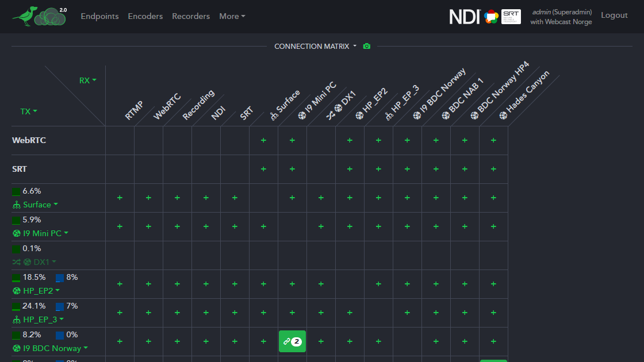Go to Endpoints page
Viewport: 644px width, 362px height.
click(x=100, y=17)
